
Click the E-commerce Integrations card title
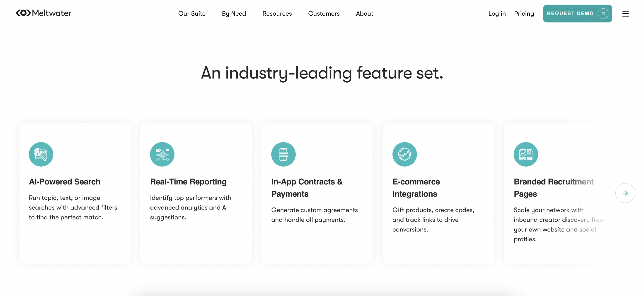416,188
